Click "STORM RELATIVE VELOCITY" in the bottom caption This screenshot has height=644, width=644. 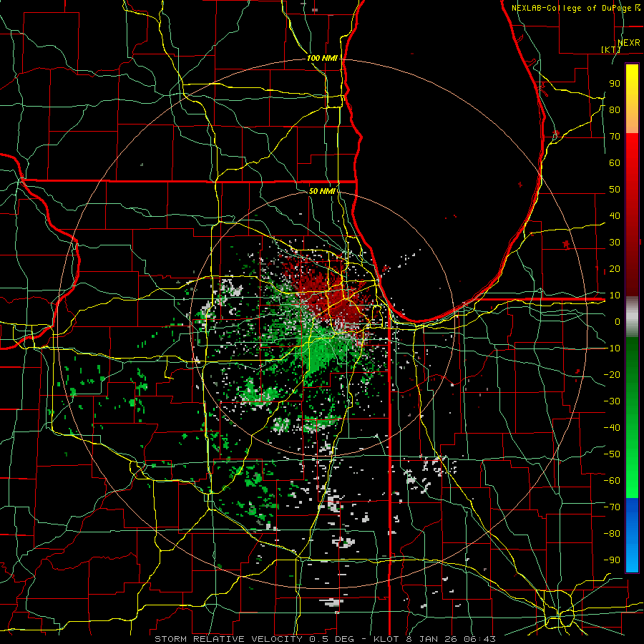(x=228, y=639)
